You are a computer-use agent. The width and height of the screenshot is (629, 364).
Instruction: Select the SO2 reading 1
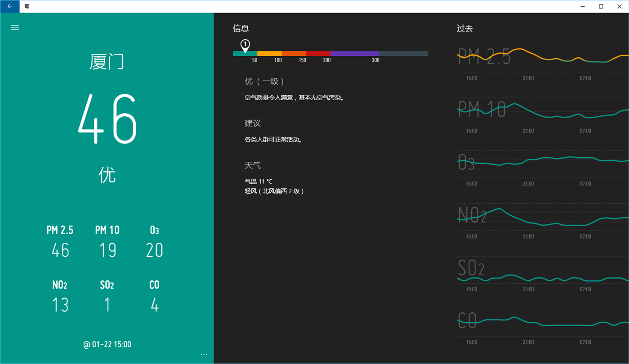107,305
